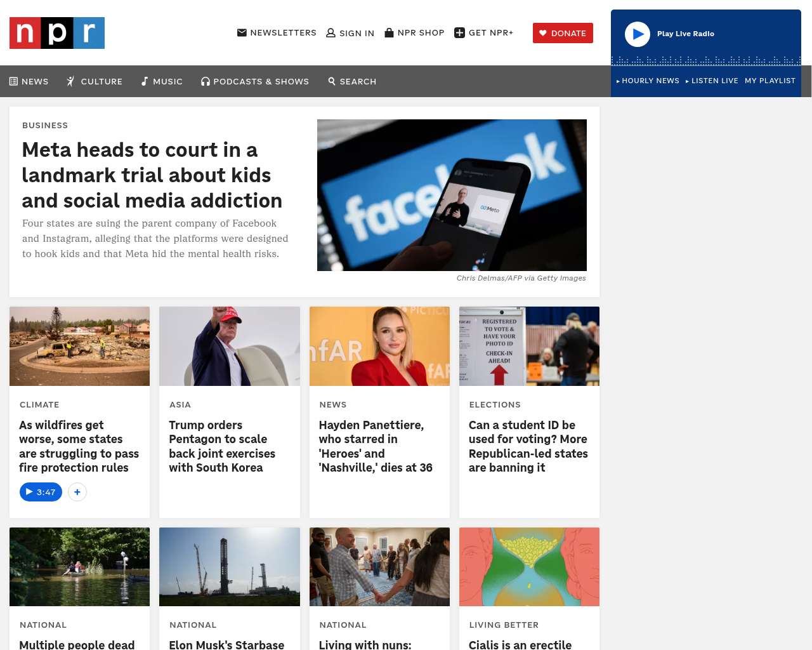Click the Play Live Radio label

tap(686, 34)
